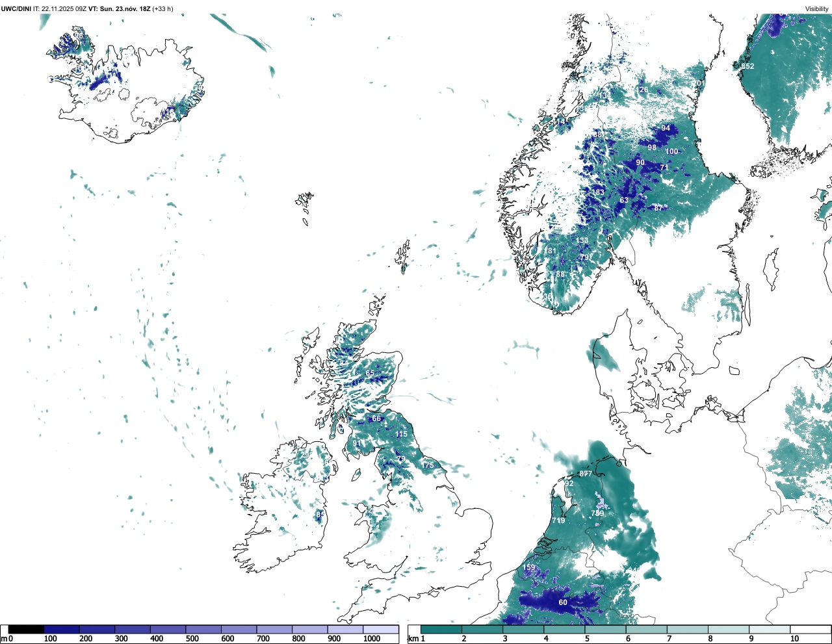Click the '10' tick label in km legend

pyautogui.click(x=794, y=639)
